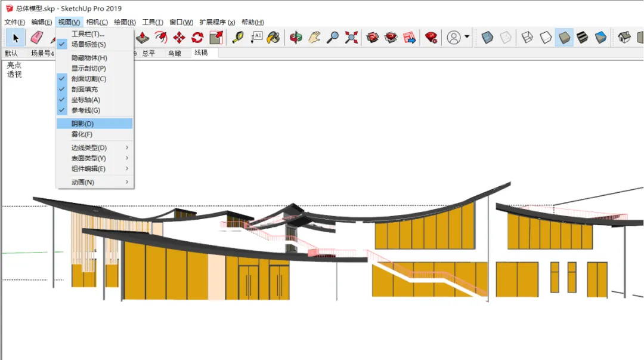Pick the pink Eraser tool
This screenshot has height=360, width=644.
point(36,38)
